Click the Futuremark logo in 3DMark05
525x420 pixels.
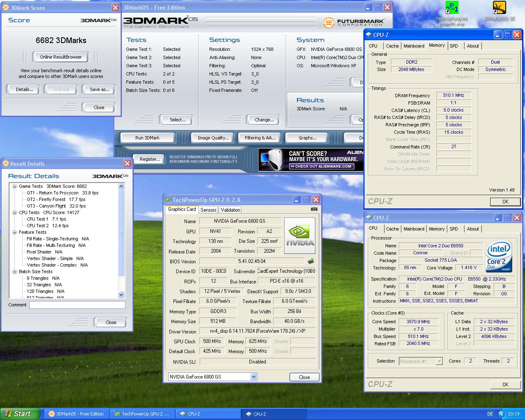click(354, 23)
